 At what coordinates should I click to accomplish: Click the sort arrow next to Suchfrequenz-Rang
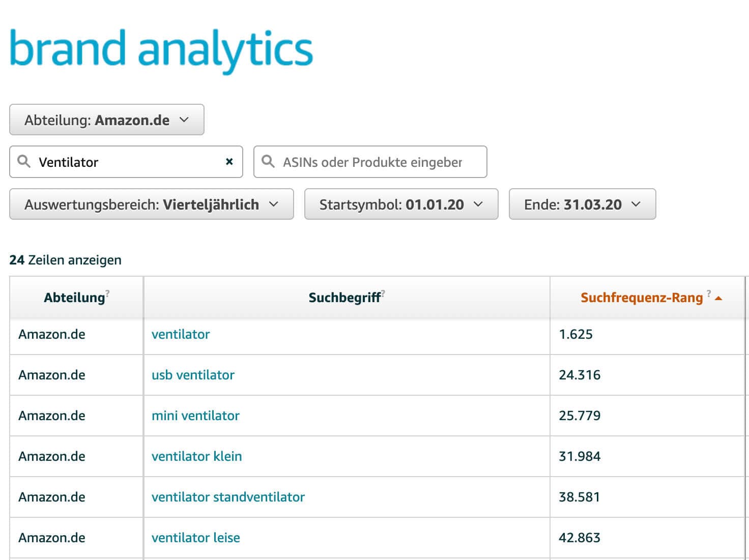pyautogui.click(x=718, y=298)
